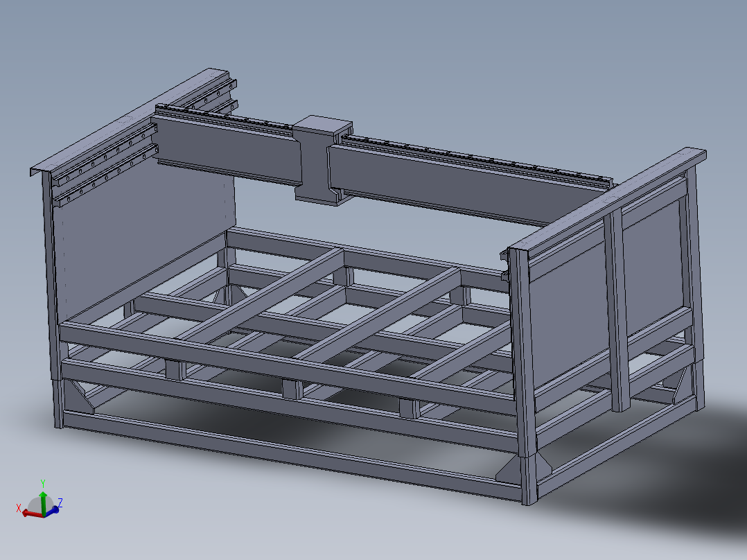Image resolution: width=747 pixels, height=560 pixels.
Task: Select the bottom front horizontal frame rail
Action: click(x=290, y=453)
